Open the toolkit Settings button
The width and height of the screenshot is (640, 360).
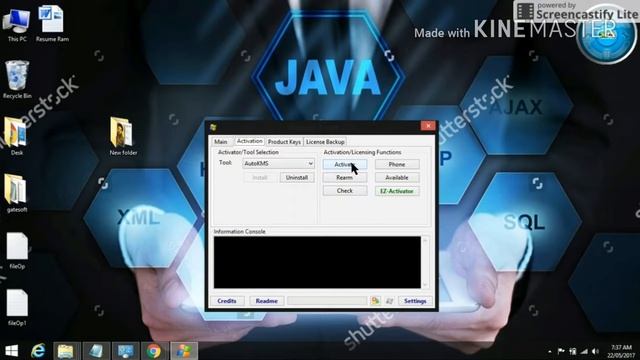[415, 301]
